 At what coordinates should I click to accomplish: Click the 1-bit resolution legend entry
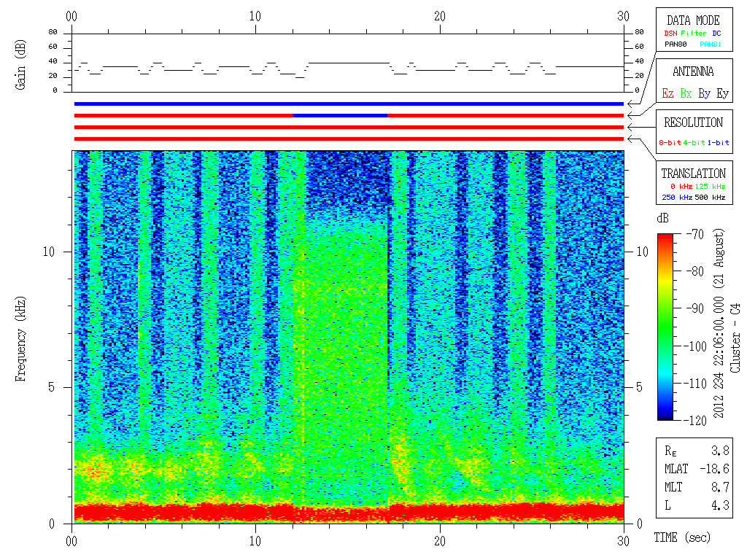pyautogui.click(x=718, y=143)
